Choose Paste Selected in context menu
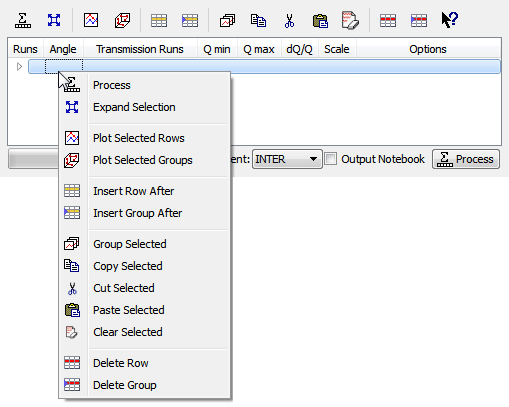509x407 pixels. tap(145, 310)
